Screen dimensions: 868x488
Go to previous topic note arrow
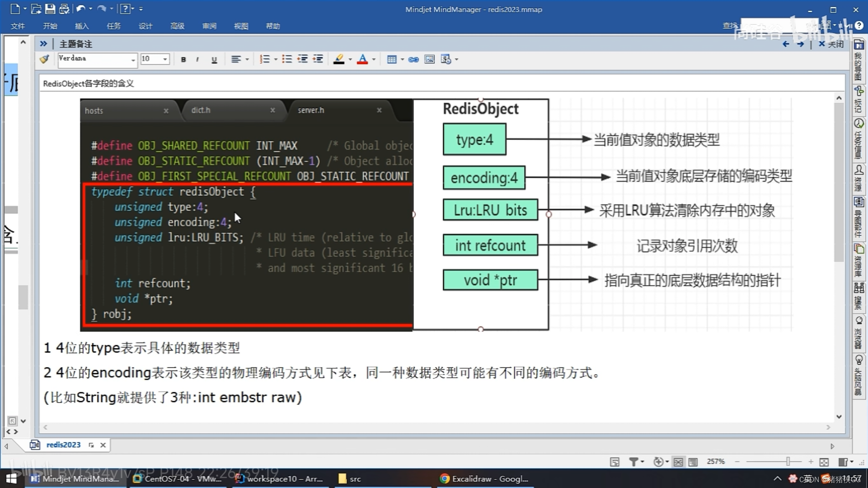[x=786, y=44]
